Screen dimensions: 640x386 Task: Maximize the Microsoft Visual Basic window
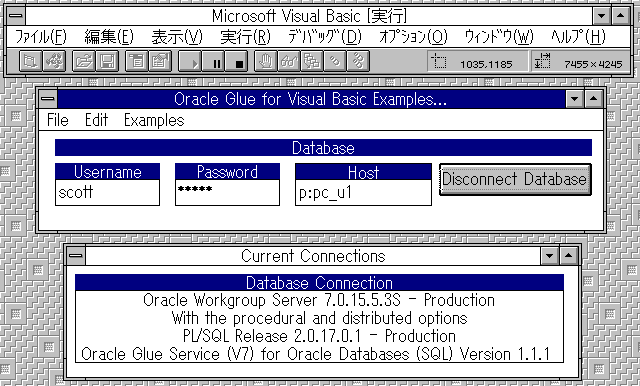pyautogui.click(x=620, y=16)
